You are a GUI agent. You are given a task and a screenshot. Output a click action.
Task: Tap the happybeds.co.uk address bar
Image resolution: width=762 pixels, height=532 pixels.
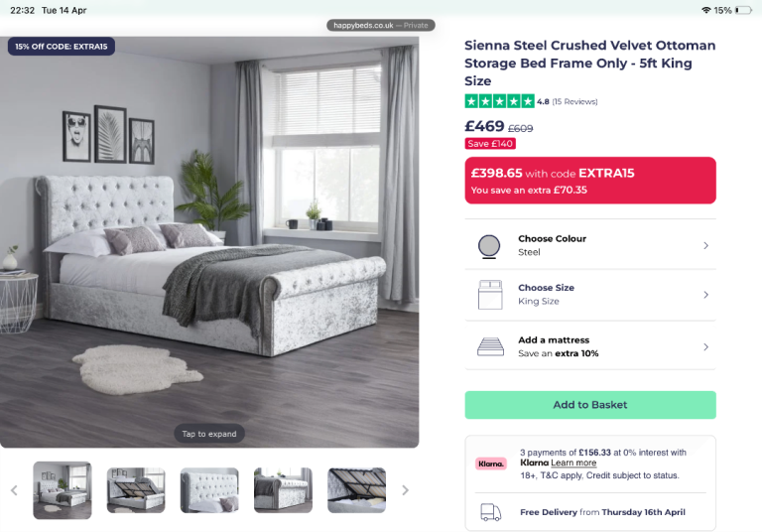381,25
